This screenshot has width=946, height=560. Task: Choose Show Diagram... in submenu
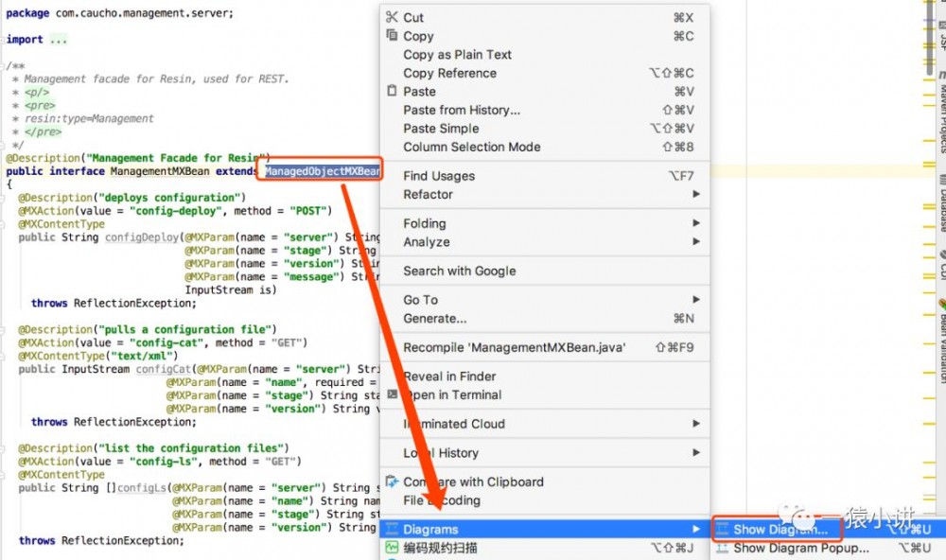coord(780,529)
